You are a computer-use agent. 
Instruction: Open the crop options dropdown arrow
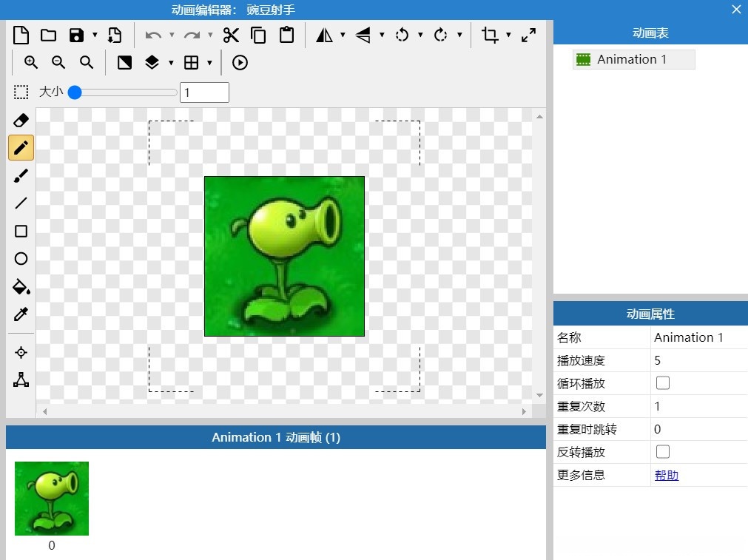pyautogui.click(x=508, y=35)
